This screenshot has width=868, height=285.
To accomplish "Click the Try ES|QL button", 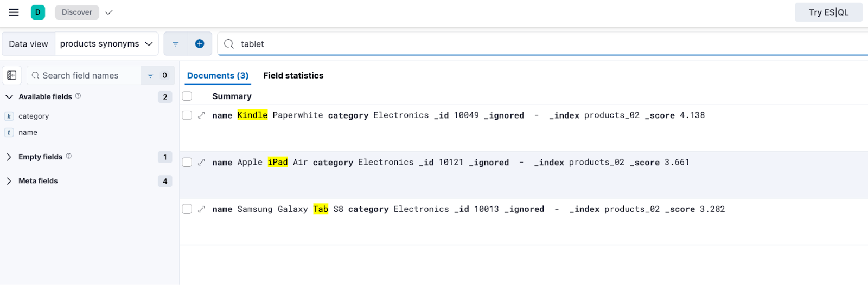I will (828, 12).
